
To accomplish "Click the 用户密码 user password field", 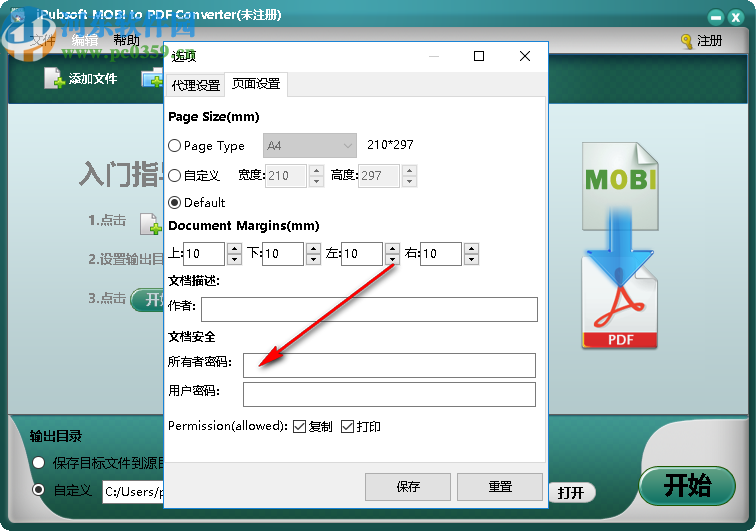I will tap(390, 394).
